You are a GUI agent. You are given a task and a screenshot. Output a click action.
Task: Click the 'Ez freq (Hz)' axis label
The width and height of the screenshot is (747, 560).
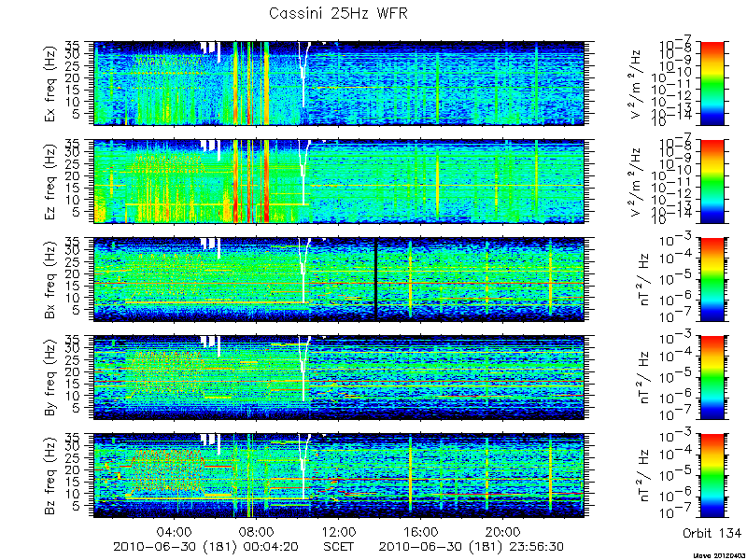(x=51, y=182)
